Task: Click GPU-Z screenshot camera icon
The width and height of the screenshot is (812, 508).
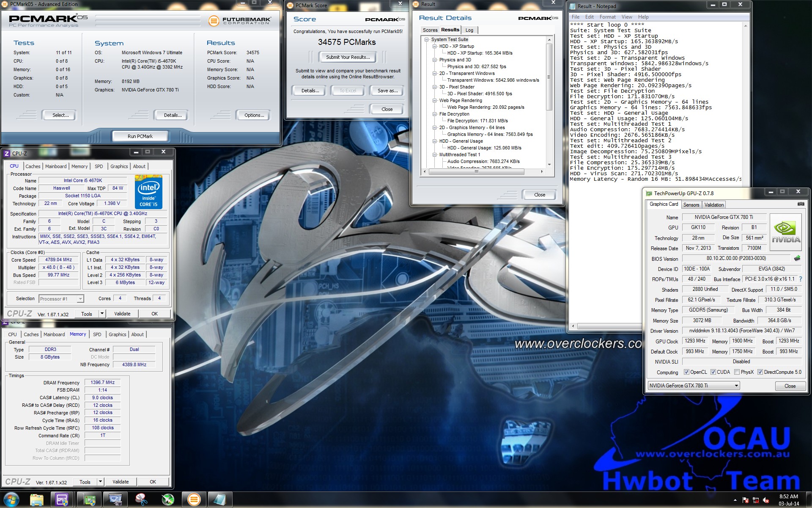Action: (x=801, y=204)
